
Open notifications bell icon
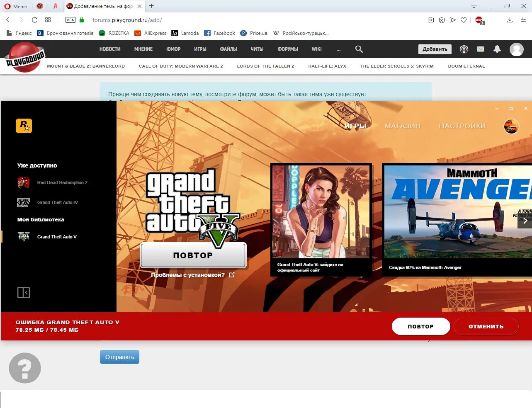497,49
